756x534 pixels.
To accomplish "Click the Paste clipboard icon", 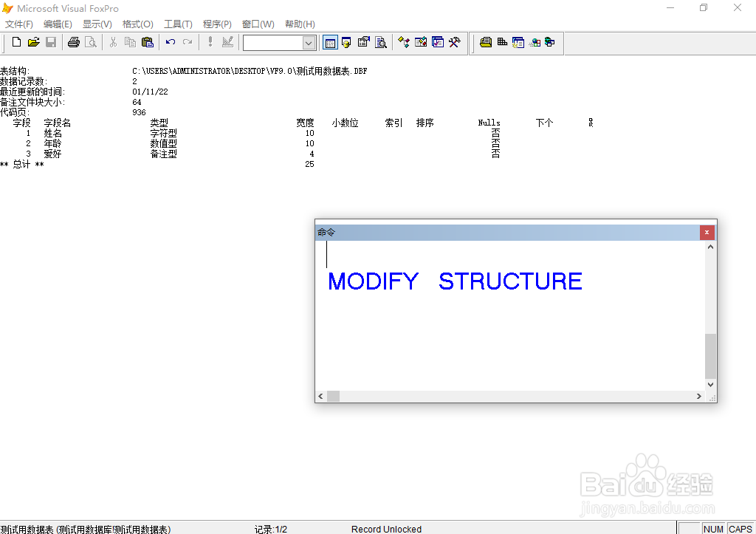I will coord(148,42).
